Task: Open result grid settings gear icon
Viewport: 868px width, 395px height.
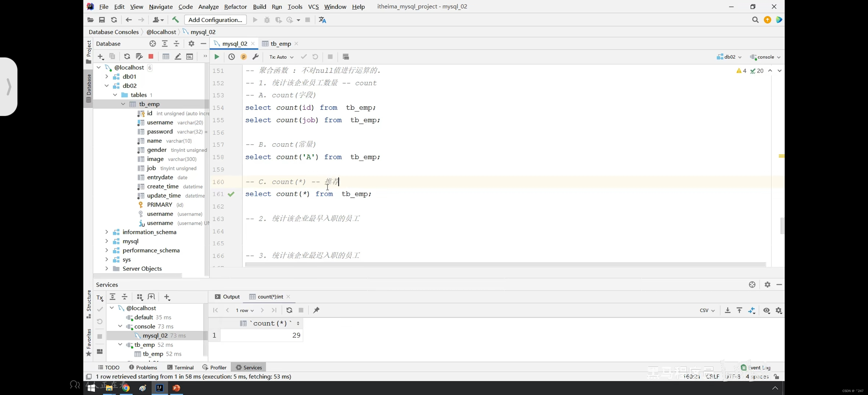Action: [779, 310]
